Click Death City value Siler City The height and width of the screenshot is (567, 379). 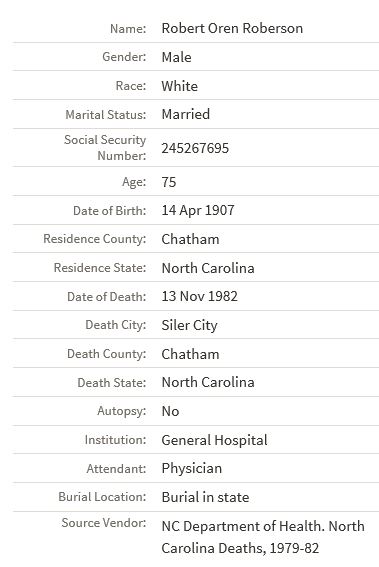(190, 325)
